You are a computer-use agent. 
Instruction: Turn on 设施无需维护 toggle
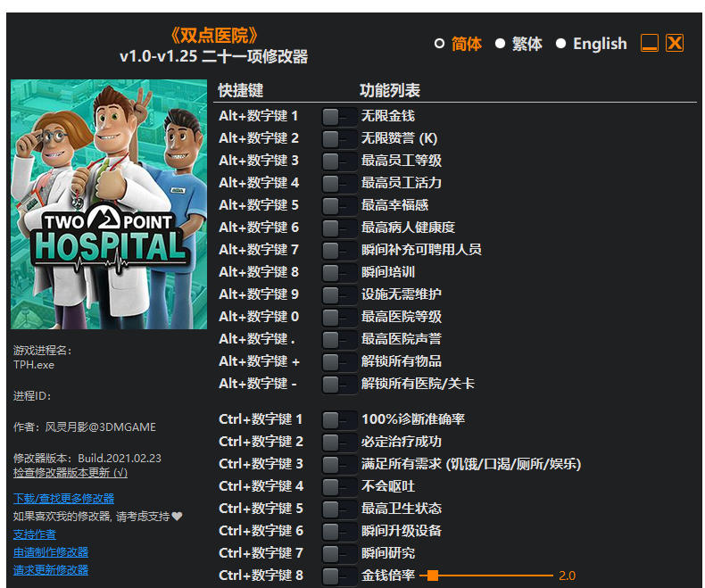coord(339,295)
